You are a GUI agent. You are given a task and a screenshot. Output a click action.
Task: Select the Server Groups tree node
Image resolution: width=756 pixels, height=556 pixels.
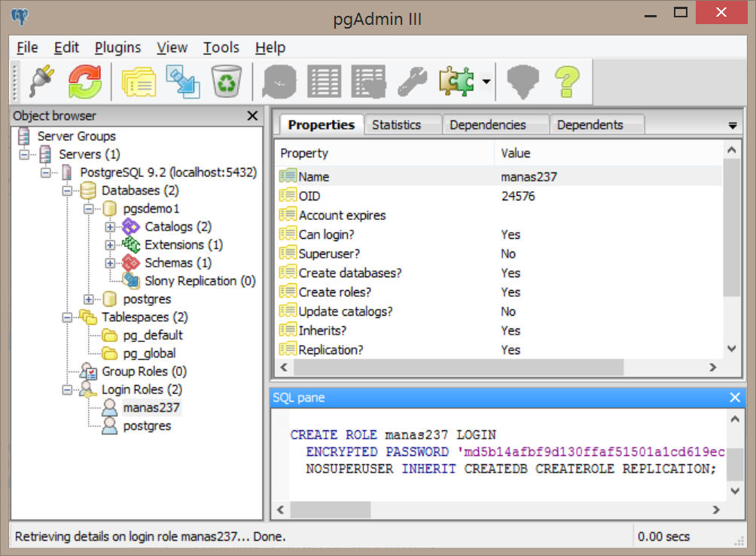[76, 136]
